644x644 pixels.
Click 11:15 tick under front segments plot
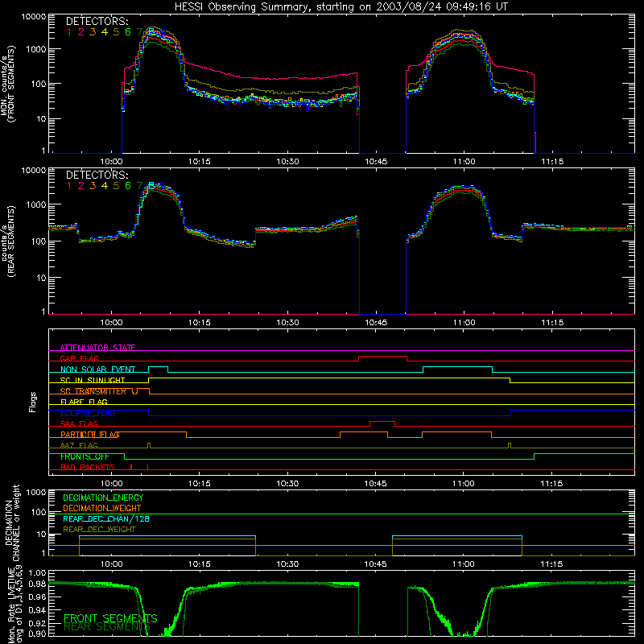[x=552, y=162]
